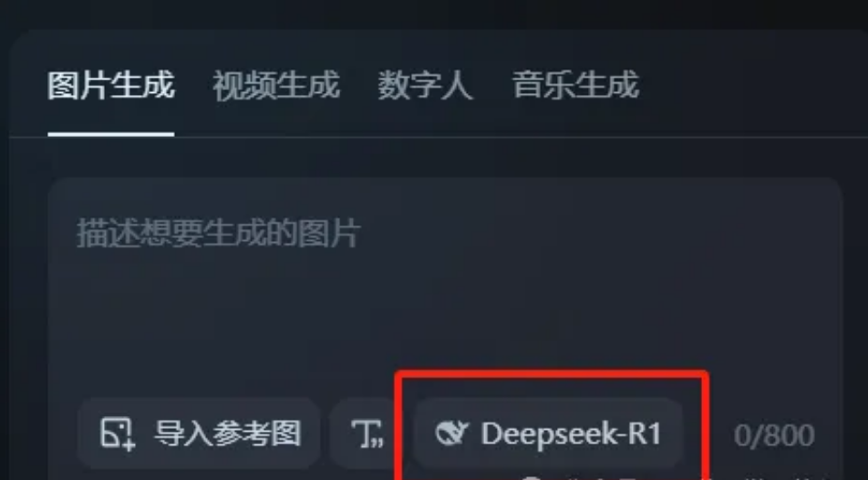The width and height of the screenshot is (868, 480).
Task: Toggle the Deepseek-R1 prompt enhancement
Action: pos(548,433)
